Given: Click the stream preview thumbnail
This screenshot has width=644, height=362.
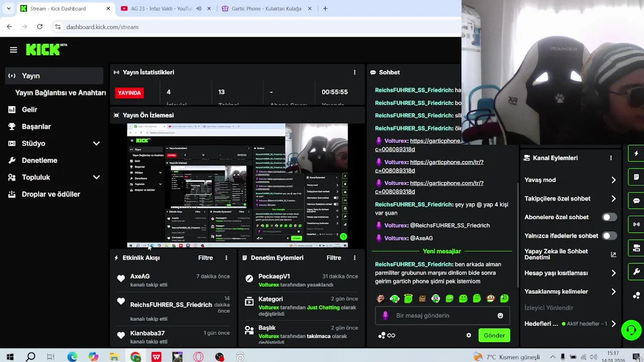Looking at the screenshot, I should pyautogui.click(x=237, y=186).
